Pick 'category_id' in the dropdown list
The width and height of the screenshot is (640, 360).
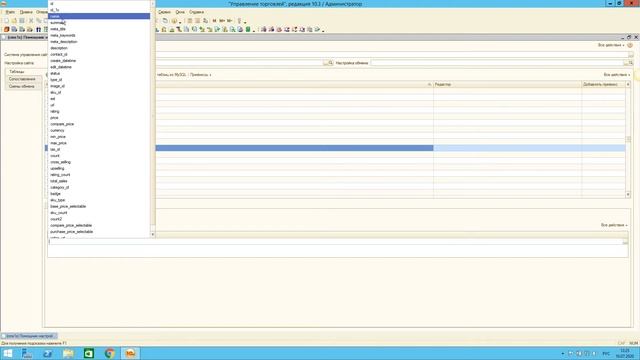[60, 187]
